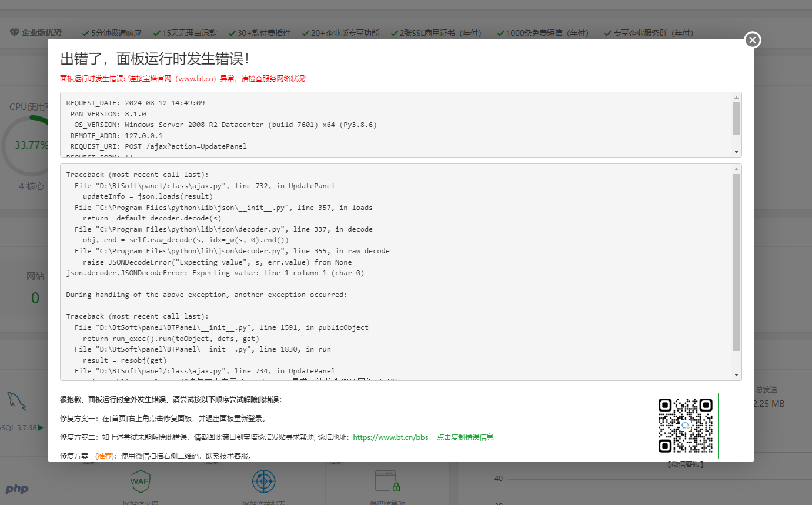Click the 'updateInfo = json.loads(result)' line
This screenshot has height=505, width=812.
[148, 196]
